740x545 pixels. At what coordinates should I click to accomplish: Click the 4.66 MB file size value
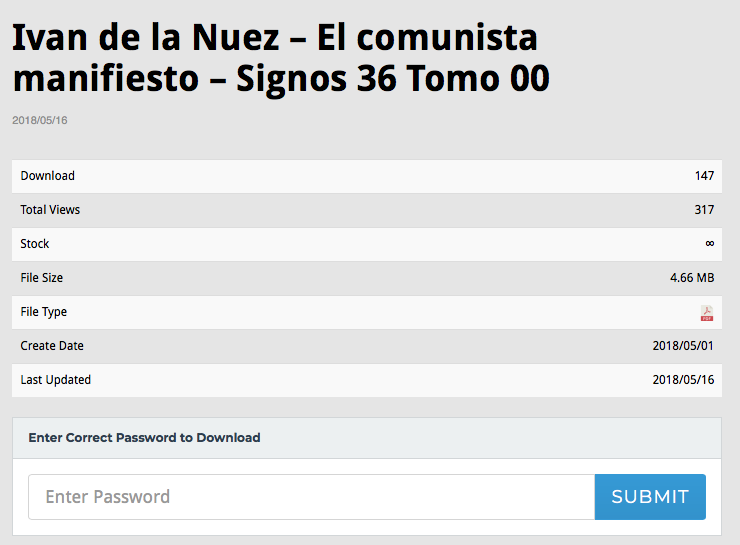coord(692,278)
